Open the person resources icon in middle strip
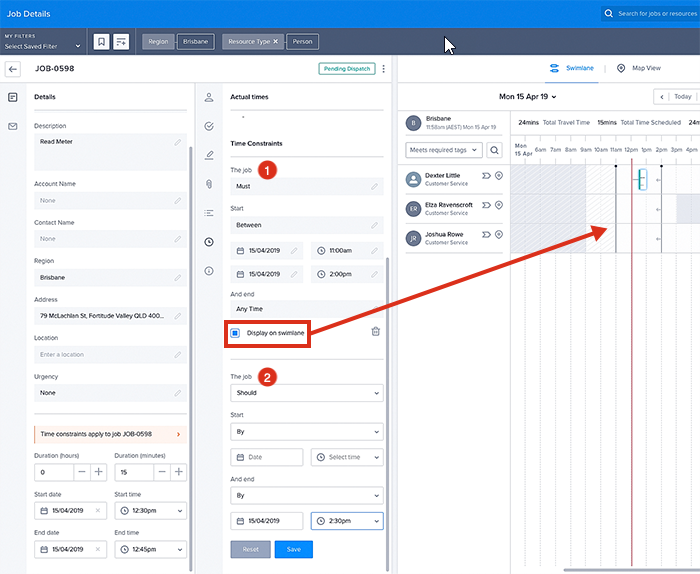Viewport: 700px width, 574px height. click(x=209, y=97)
